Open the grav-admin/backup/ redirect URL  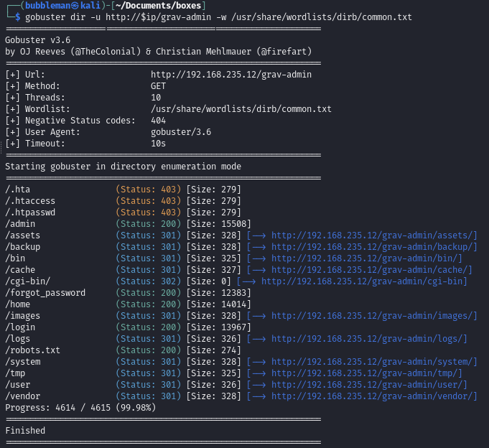pos(374,247)
